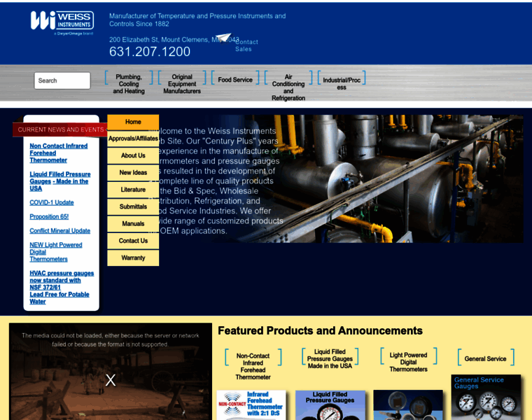Open the COVID-1 Update link
This screenshot has height=420, width=532.
point(52,202)
